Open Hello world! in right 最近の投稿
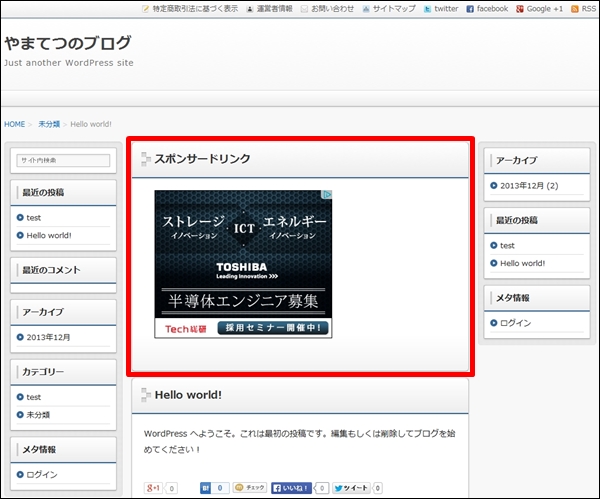 pyautogui.click(x=523, y=263)
